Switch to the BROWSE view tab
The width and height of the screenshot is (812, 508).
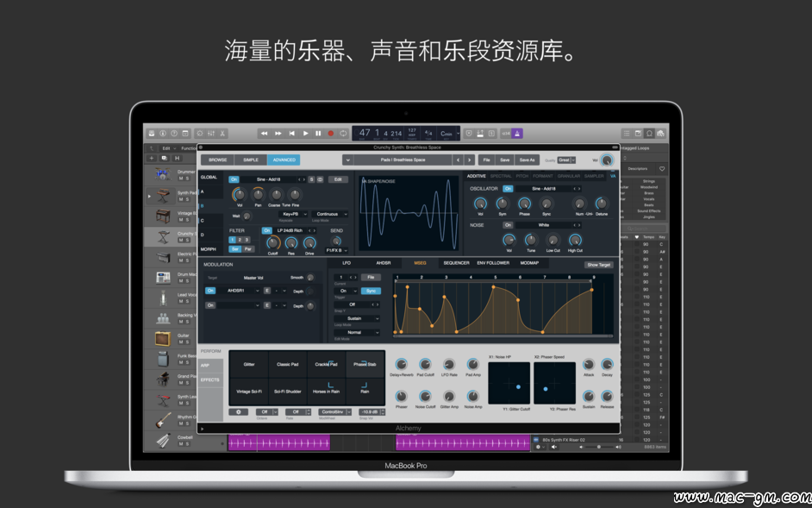coord(217,160)
